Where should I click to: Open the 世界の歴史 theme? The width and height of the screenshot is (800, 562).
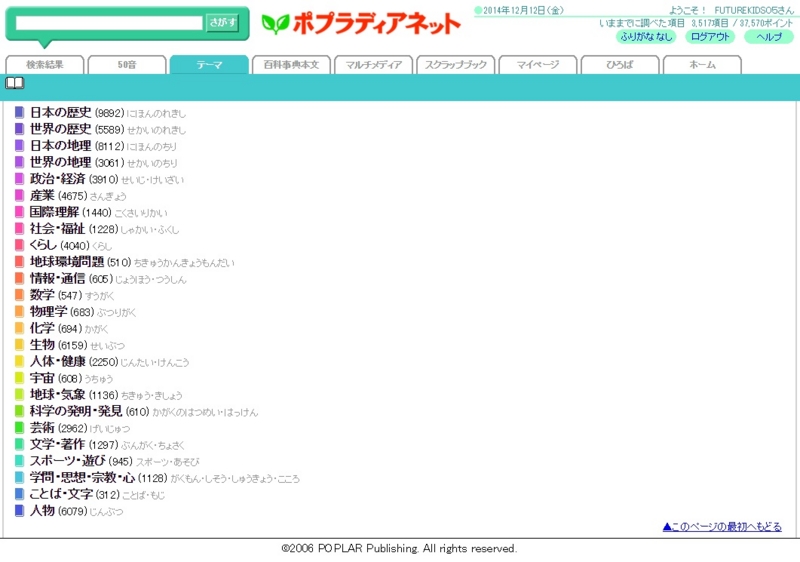click(61, 129)
